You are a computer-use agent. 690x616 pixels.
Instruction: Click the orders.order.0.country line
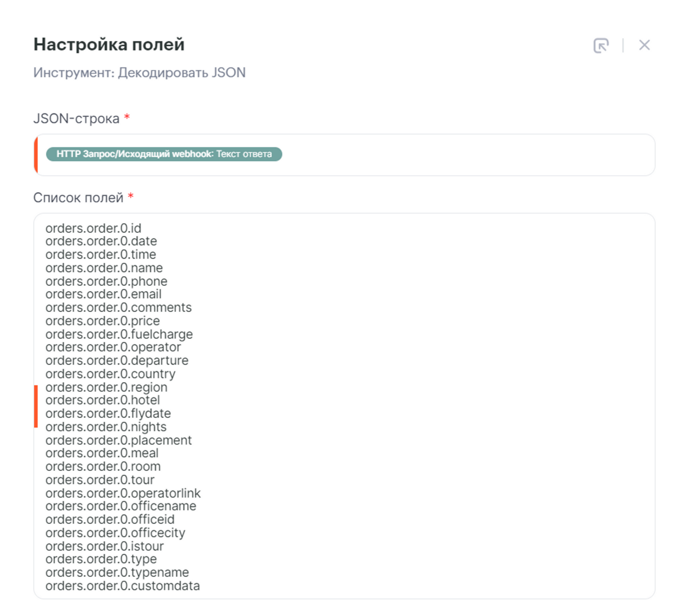[110, 374]
